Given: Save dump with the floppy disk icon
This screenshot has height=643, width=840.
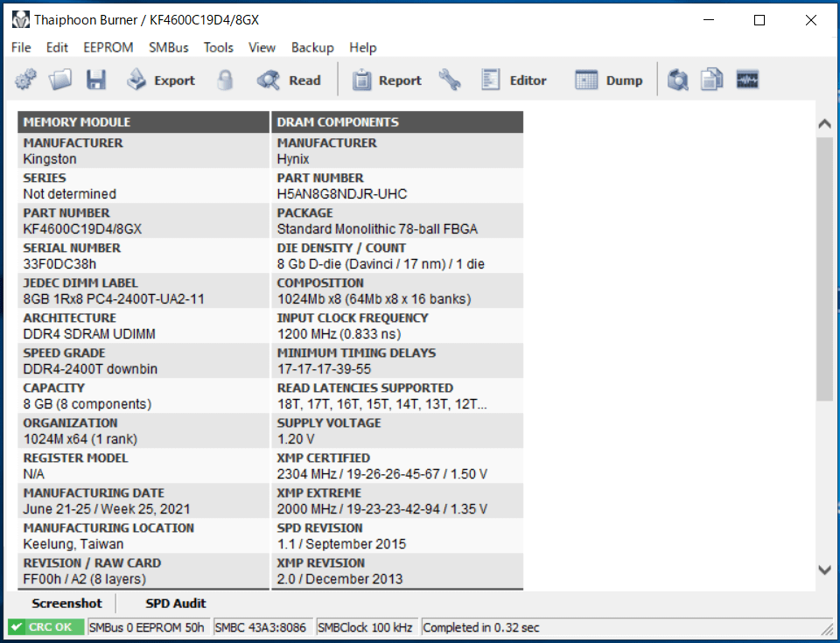Looking at the screenshot, I should coord(96,80).
